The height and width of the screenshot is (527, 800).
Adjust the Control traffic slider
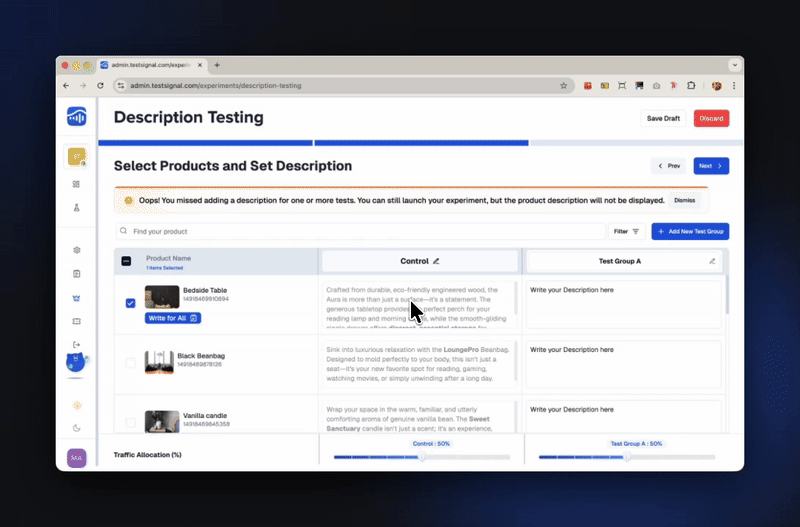click(x=422, y=457)
